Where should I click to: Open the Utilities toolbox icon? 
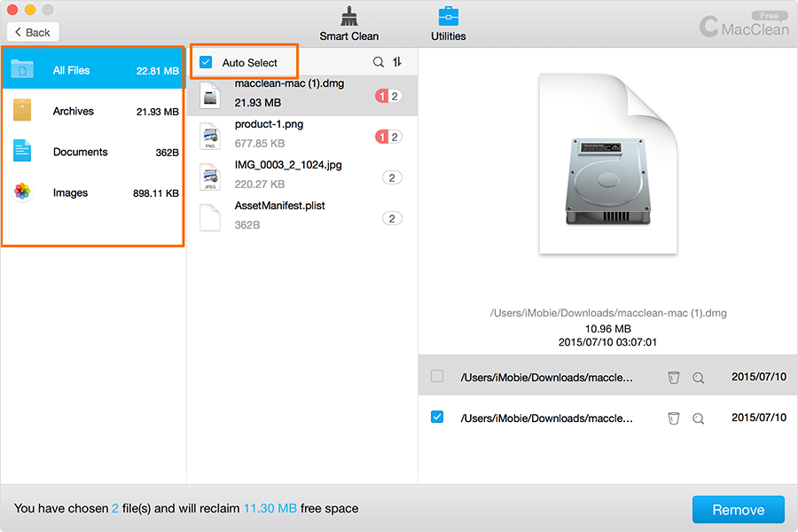449,17
